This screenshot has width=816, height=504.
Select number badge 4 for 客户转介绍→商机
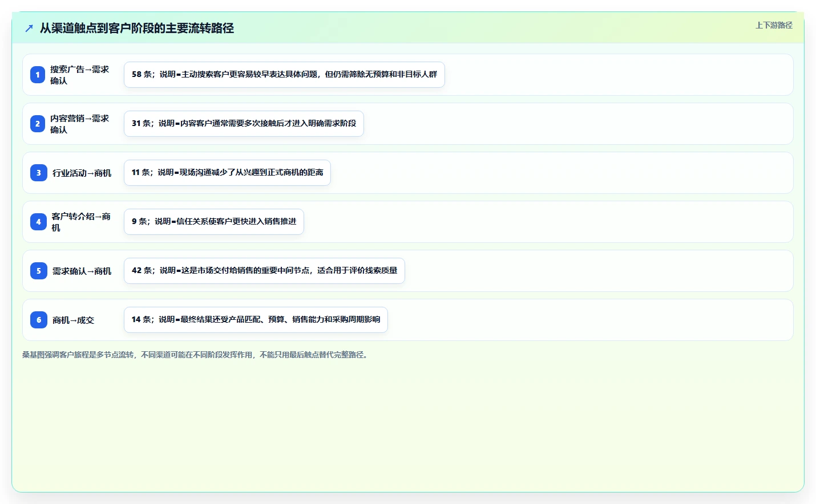point(38,222)
